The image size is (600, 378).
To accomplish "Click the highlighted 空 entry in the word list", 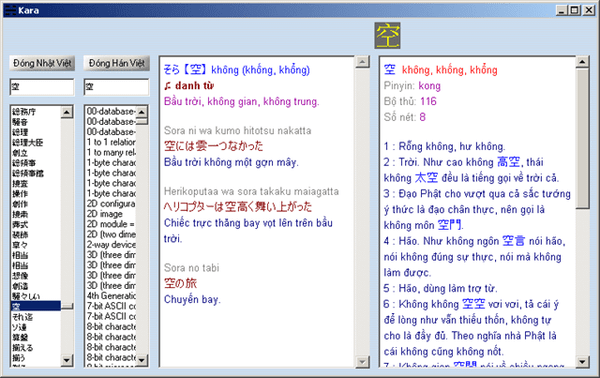I will (x=36, y=306).
